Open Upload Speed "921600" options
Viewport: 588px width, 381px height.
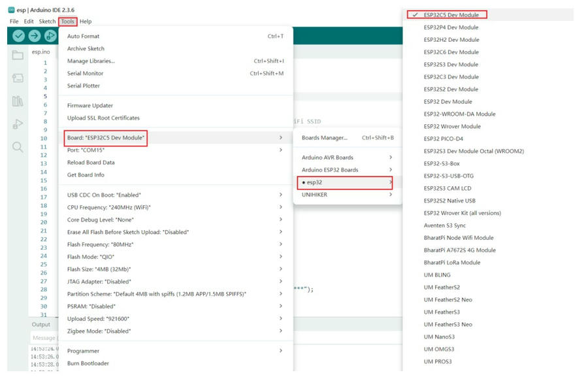[176, 319]
